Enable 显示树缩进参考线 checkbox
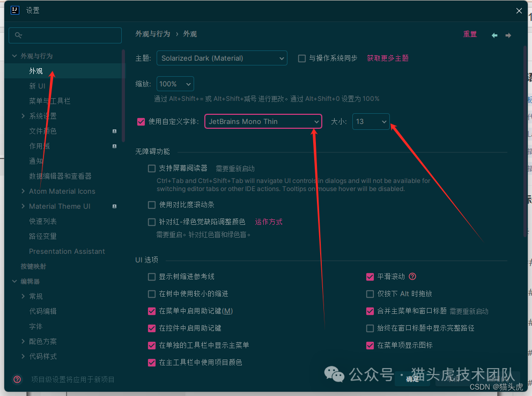 [152, 277]
